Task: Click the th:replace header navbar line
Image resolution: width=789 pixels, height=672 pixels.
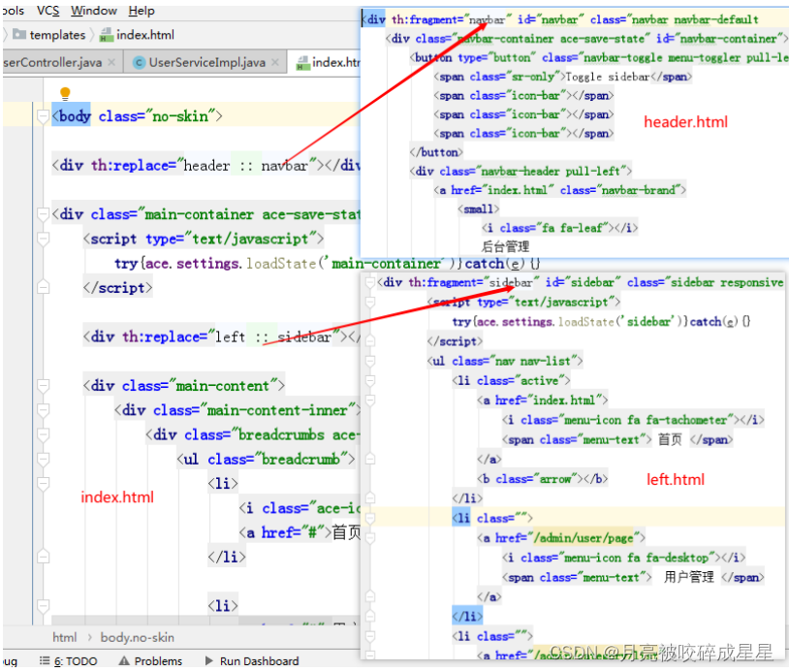Action: coord(206,166)
